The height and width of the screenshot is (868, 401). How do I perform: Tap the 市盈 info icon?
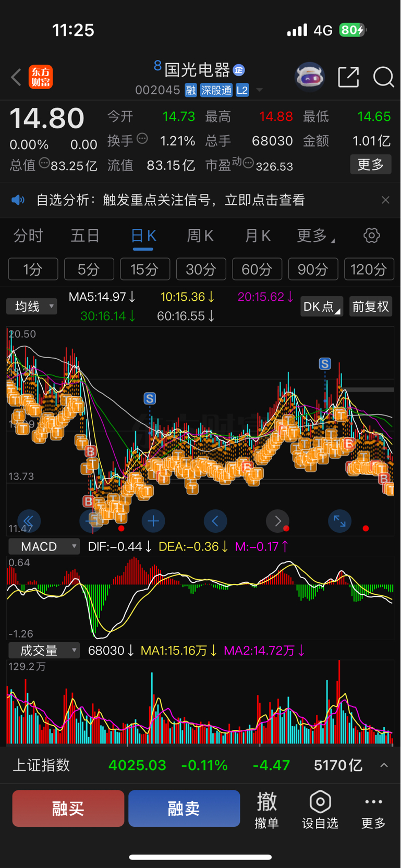point(249,163)
